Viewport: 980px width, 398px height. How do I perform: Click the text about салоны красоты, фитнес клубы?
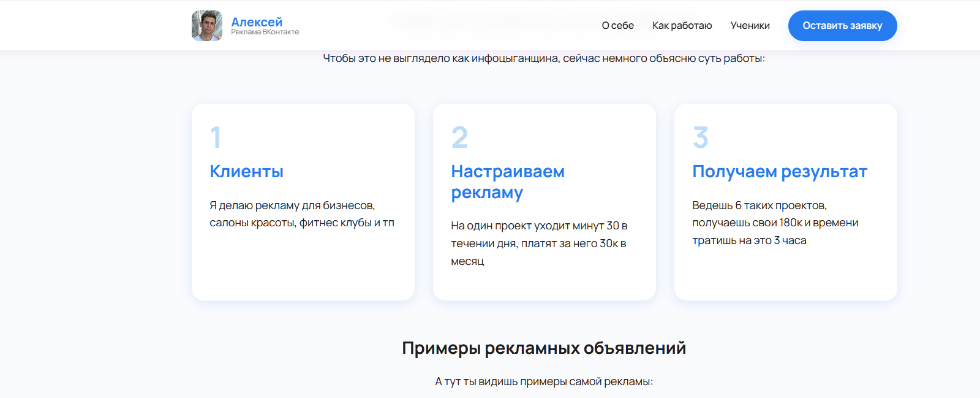pos(301,214)
